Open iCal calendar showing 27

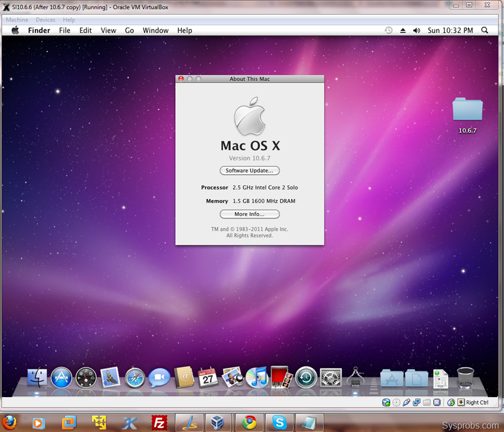click(208, 377)
